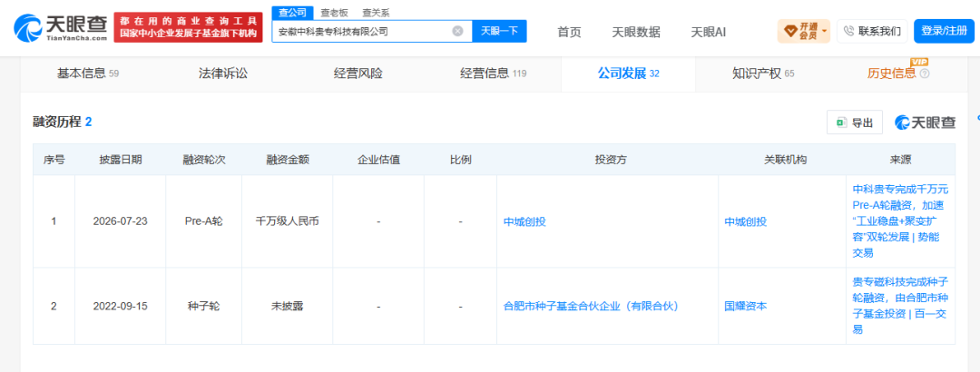Image resolution: width=980 pixels, height=372 pixels.
Task: Open the 知识产权 tab
Action: (763, 73)
